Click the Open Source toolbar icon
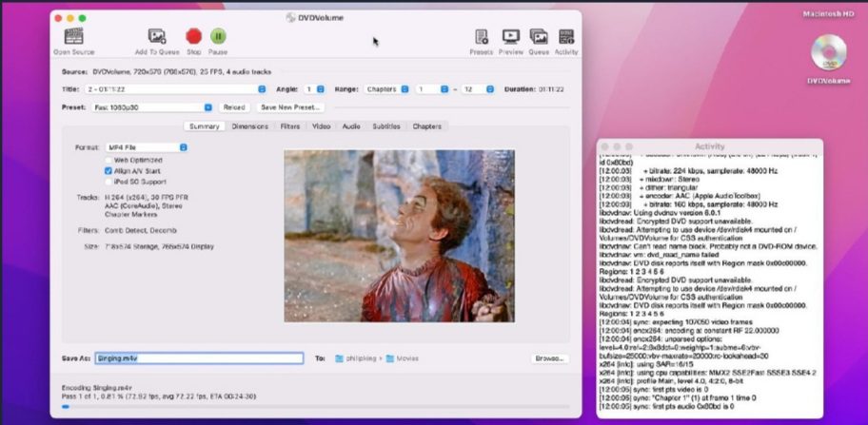 pos(73,36)
